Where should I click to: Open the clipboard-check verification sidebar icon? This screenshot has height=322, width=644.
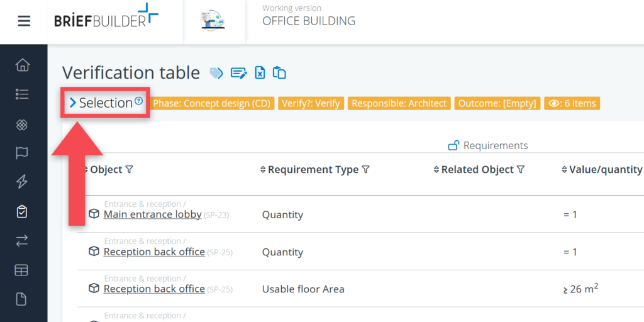22,211
